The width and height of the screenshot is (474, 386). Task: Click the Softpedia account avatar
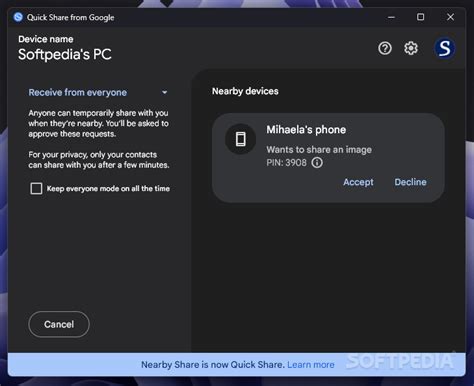445,48
